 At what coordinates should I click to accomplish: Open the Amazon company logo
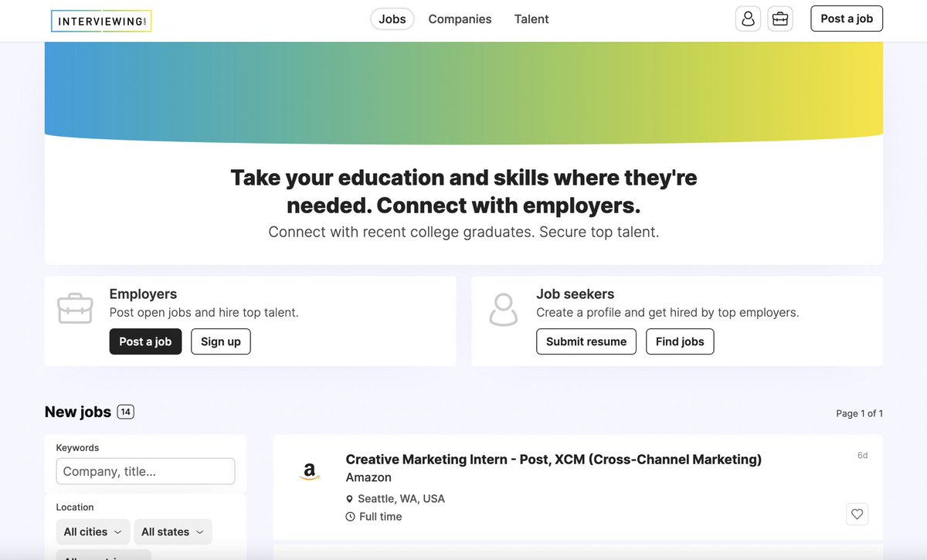coord(310,470)
